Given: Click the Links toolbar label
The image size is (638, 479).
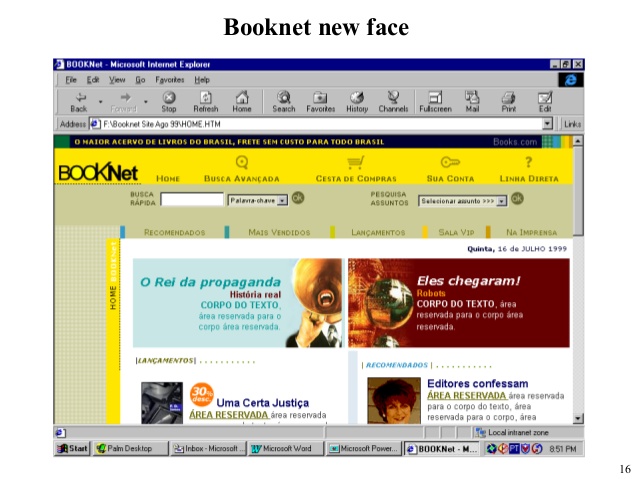Looking at the screenshot, I should (x=572, y=124).
